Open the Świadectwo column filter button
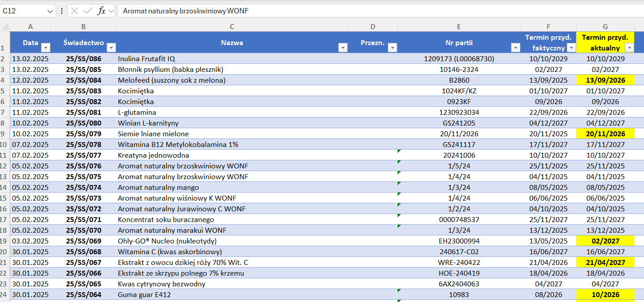This screenshot has width=644, height=302. pos(111,48)
